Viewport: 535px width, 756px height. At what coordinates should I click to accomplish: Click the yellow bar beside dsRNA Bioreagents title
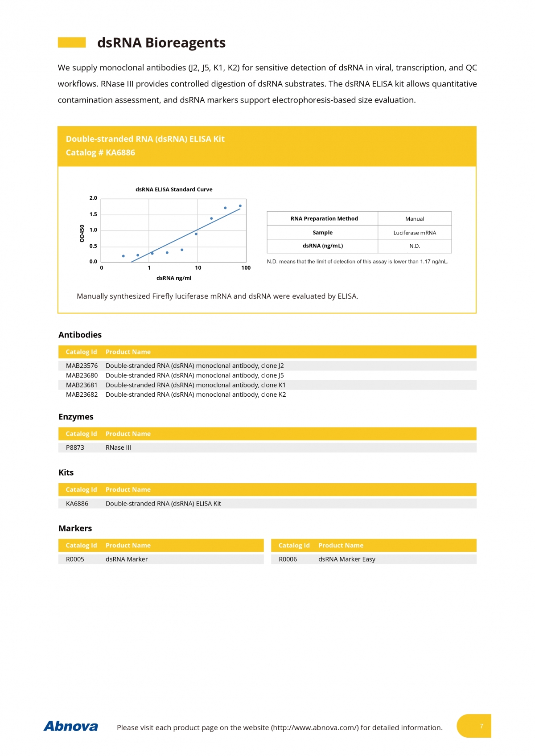pyautogui.click(x=72, y=42)
